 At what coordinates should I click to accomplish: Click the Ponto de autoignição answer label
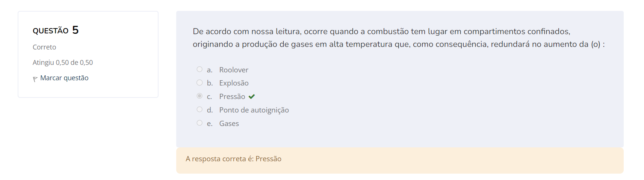(x=254, y=110)
